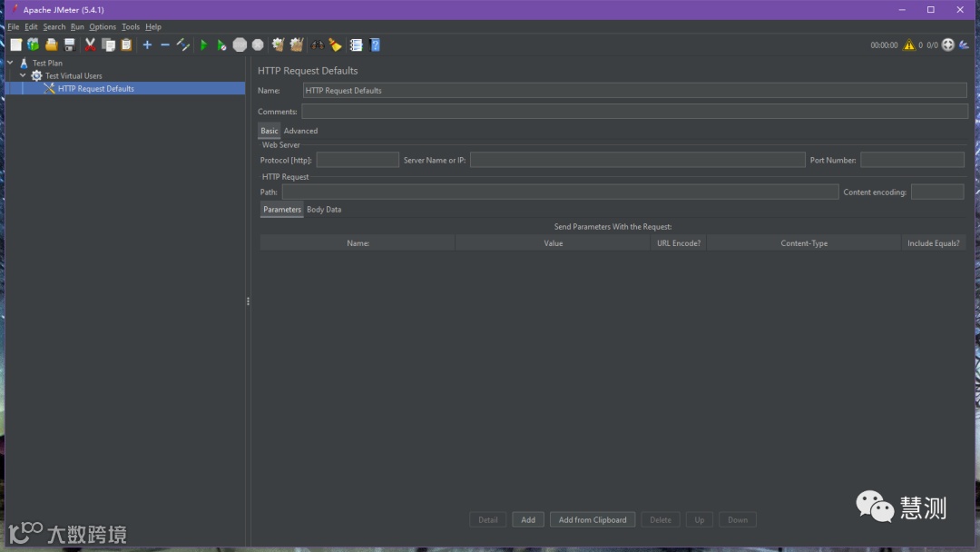Image resolution: width=980 pixels, height=552 pixels.
Task: Collapse the Test Virtual Users node
Action: coord(23,75)
